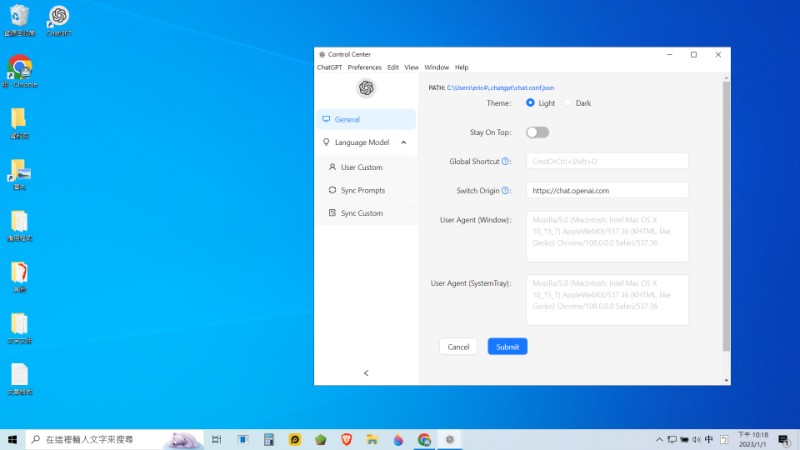Open the taskbar clock and date
The height and width of the screenshot is (450, 800).
click(x=753, y=439)
